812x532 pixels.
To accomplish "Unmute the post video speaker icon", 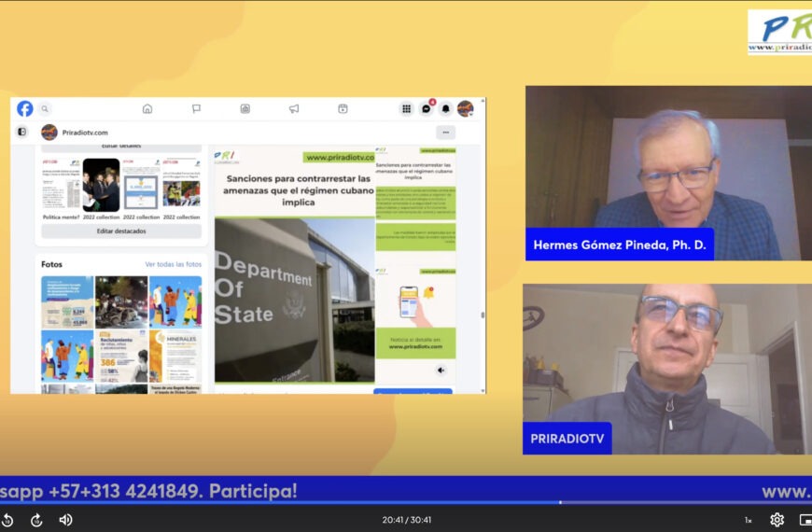I will (x=441, y=370).
